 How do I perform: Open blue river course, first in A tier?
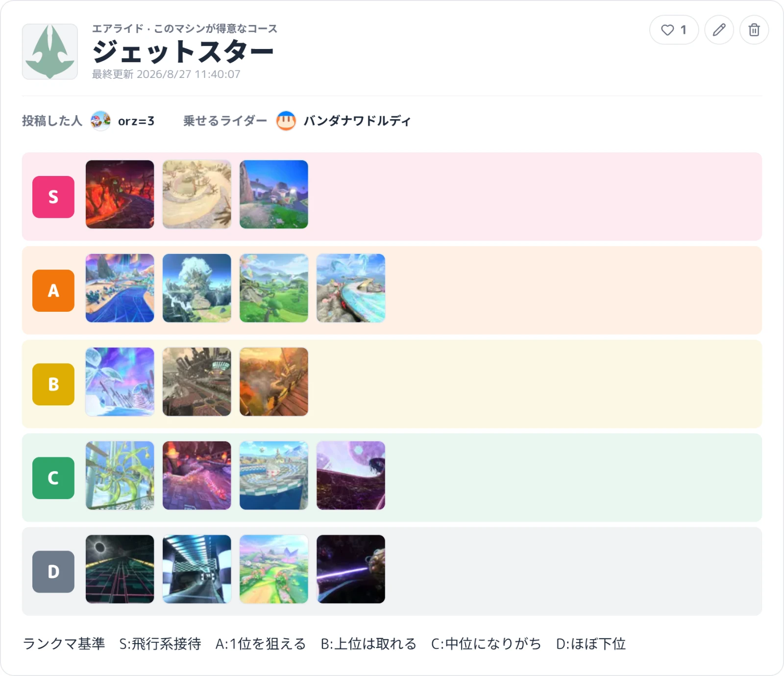click(x=120, y=288)
